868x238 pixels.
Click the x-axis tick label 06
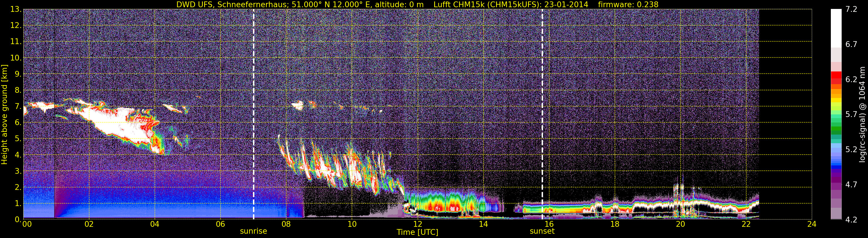pyautogui.click(x=220, y=224)
